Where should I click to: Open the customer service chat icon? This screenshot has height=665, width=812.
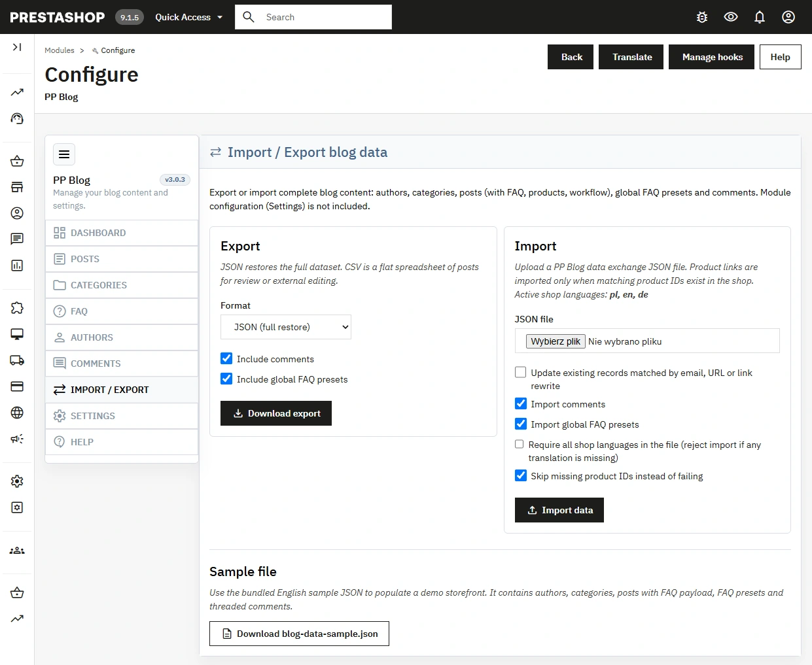coord(17,239)
